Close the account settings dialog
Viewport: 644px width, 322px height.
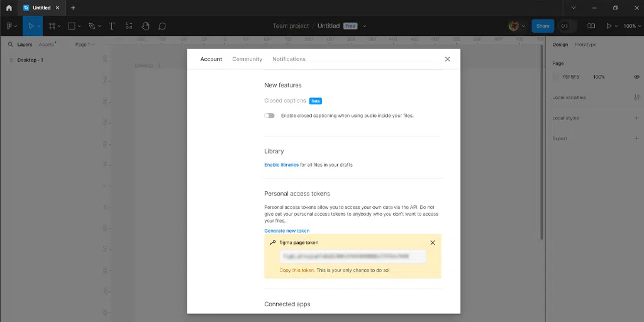pyautogui.click(x=447, y=59)
